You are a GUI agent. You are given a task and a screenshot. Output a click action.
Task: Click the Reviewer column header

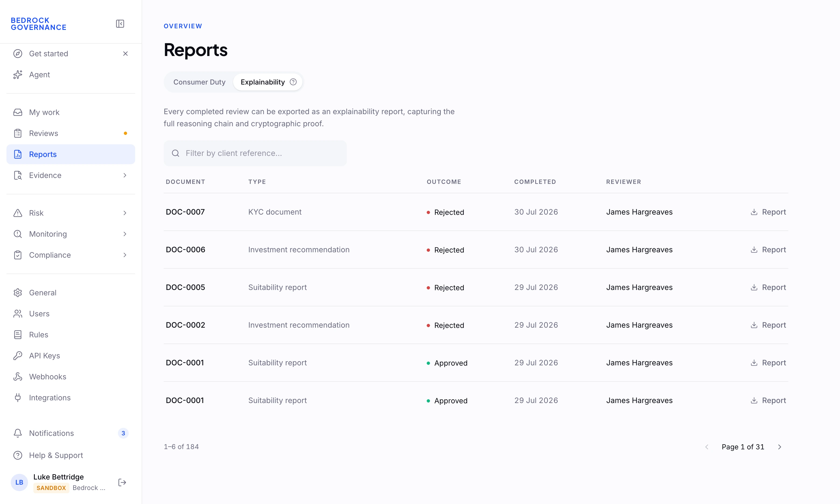click(x=624, y=182)
